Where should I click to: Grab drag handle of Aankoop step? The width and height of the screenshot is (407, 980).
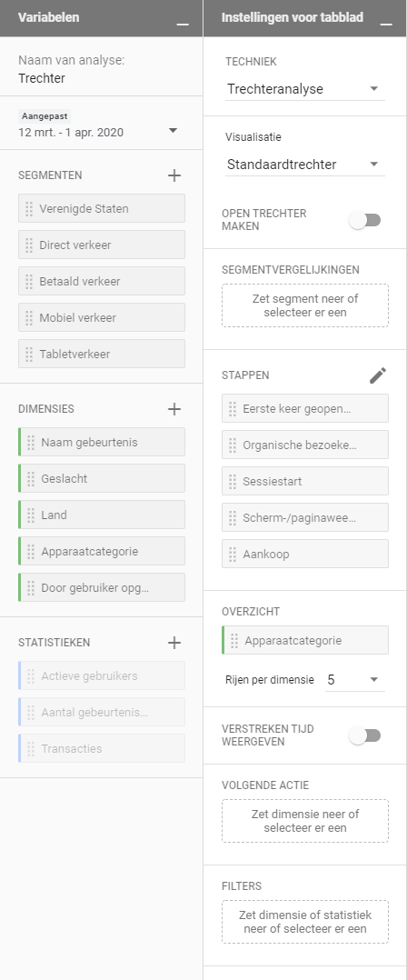coord(233,555)
